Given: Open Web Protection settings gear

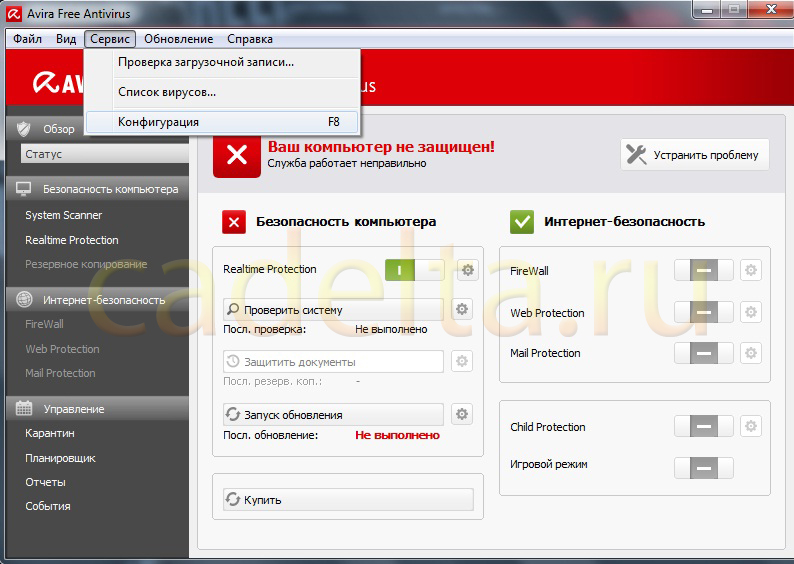Looking at the screenshot, I should (x=750, y=312).
